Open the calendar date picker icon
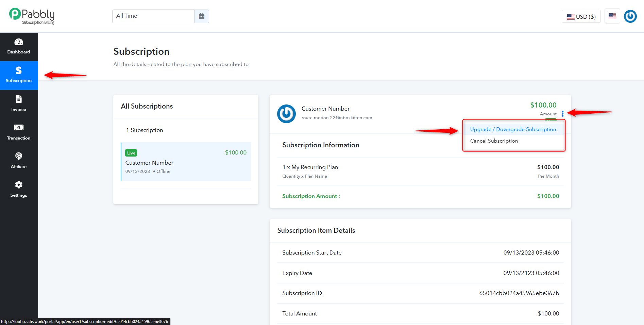Image resolution: width=644 pixels, height=325 pixels. (202, 16)
